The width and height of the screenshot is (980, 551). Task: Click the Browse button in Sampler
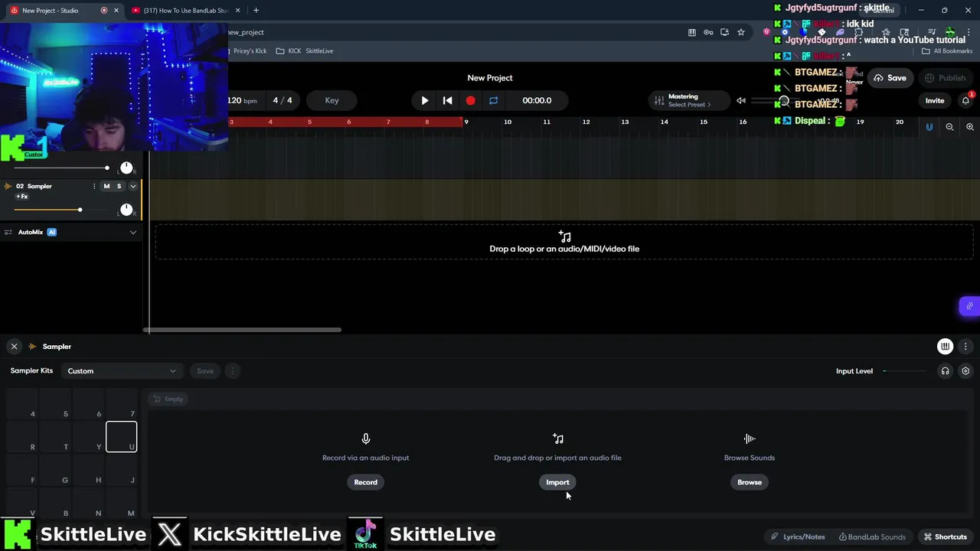tap(750, 482)
